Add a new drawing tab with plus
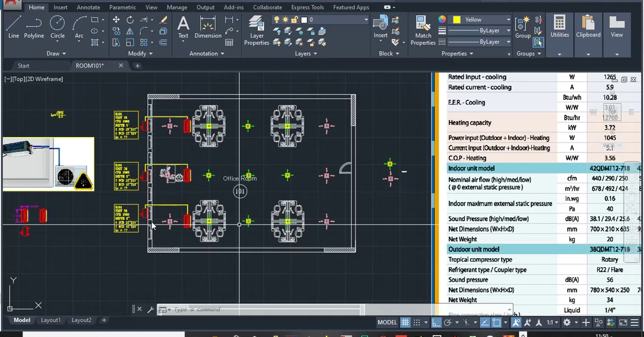The image size is (644, 337). point(137,66)
